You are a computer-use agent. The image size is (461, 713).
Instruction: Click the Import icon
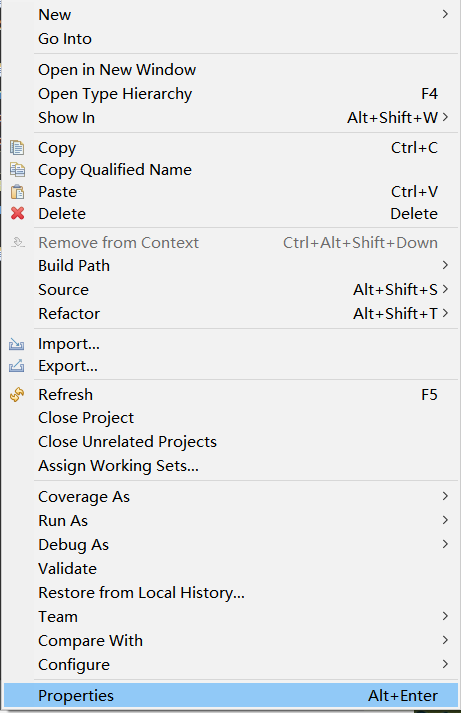(16, 344)
